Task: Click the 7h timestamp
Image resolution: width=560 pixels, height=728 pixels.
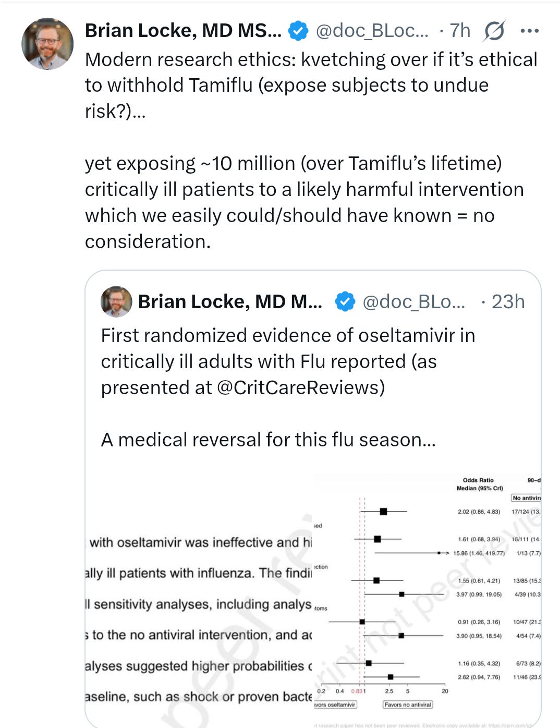Action: (x=460, y=31)
